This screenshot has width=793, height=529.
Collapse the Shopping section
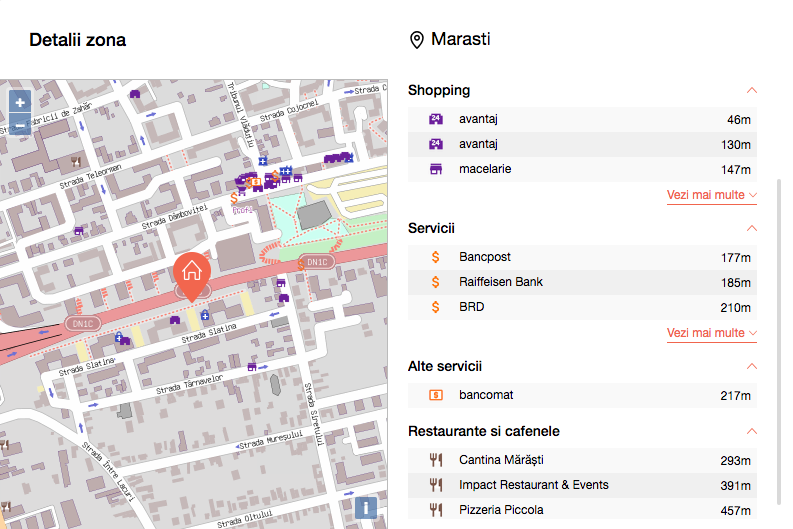click(x=752, y=91)
